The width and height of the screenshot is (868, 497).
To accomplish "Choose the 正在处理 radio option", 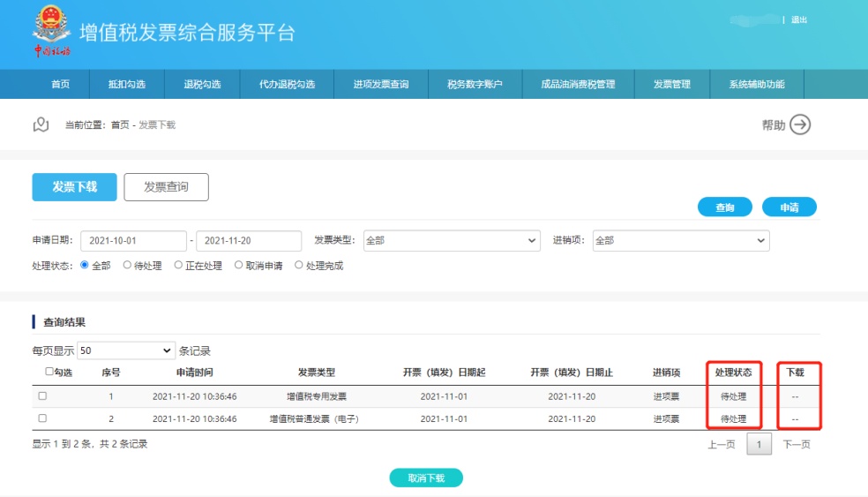I will pos(178,265).
